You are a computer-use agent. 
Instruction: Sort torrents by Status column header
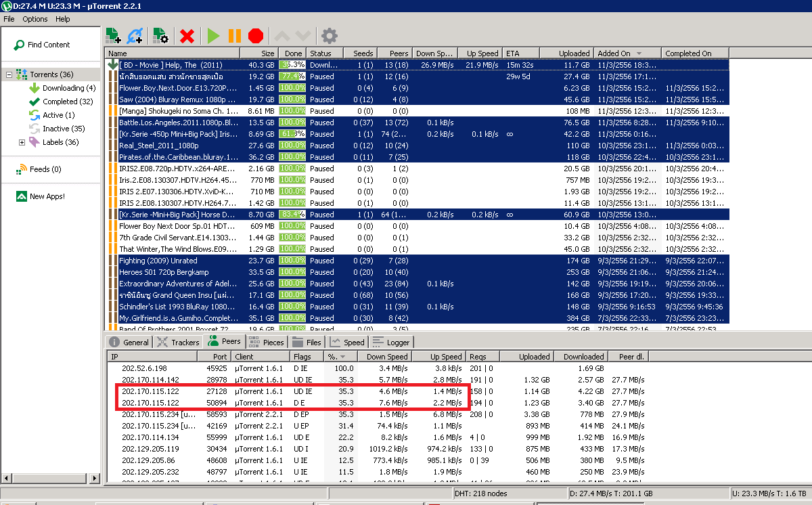(x=325, y=53)
